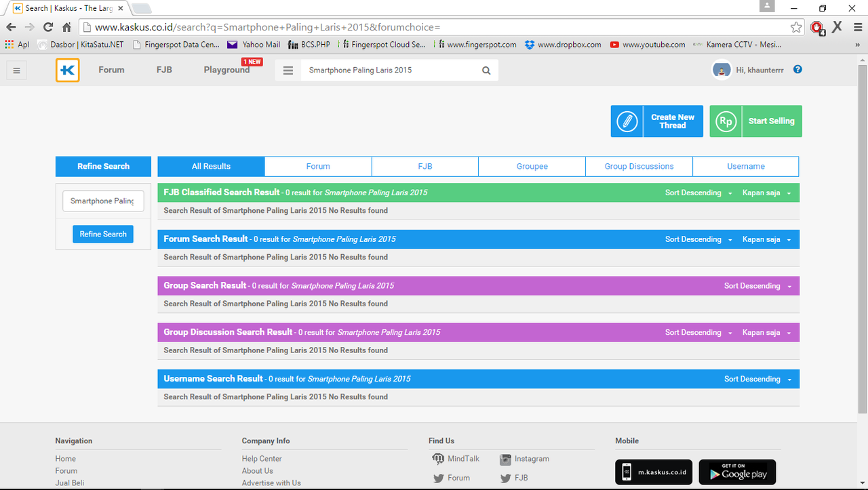
Task: Expand Kapan saja in FJB Classified results
Action: click(x=766, y=192)
